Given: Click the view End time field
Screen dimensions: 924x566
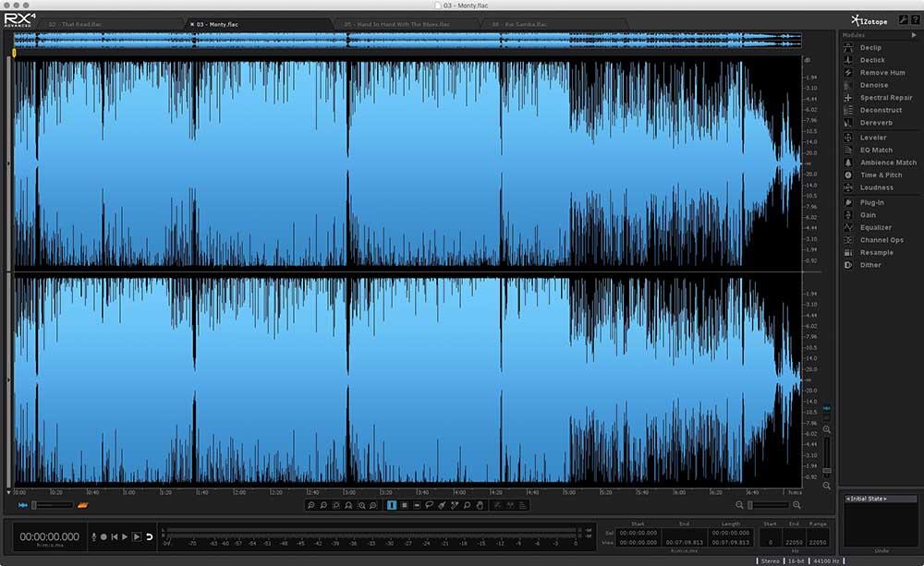Looking at the screenshot, I should point(684,542).
